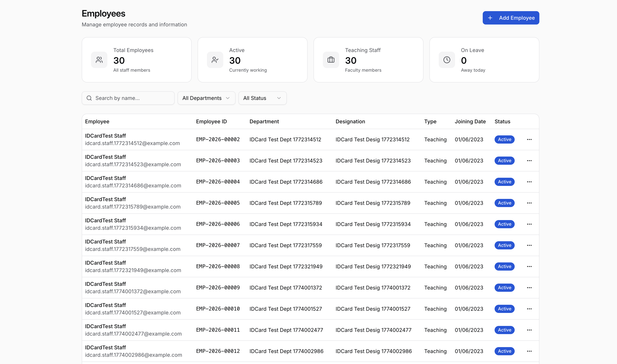Click Active status of EMP-2026-00007

coord(504,245)
